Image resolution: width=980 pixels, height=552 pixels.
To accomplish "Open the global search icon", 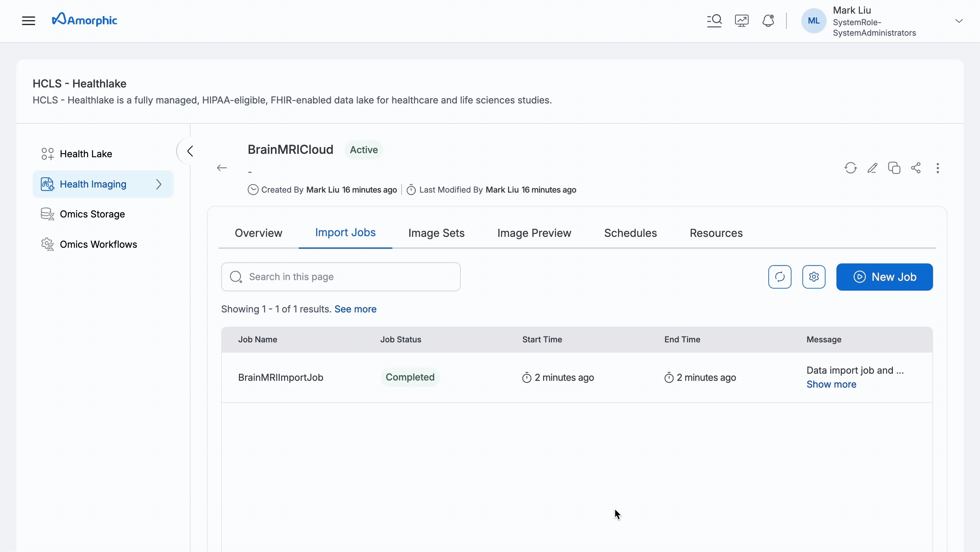I will pos(714,20).
